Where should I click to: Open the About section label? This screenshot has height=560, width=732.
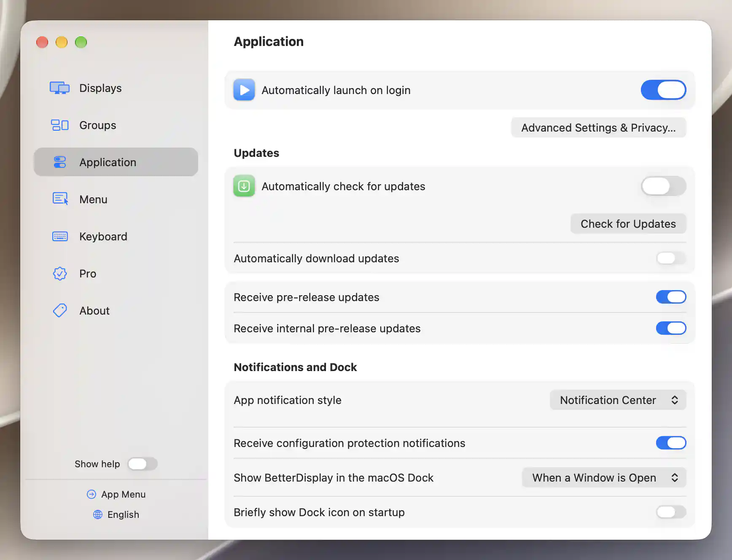(94, 311)
